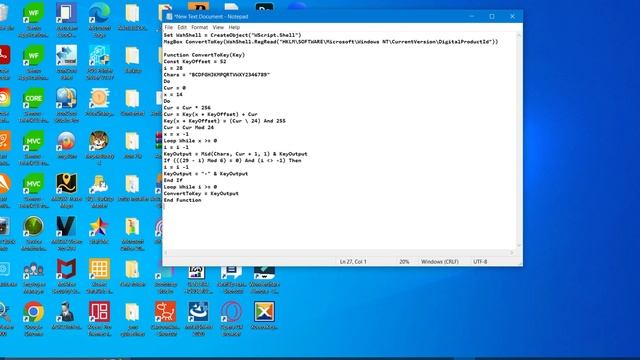Click the 'UTF-8' encoding status entry
640x360 pixels.
click(x=480, y=262)
